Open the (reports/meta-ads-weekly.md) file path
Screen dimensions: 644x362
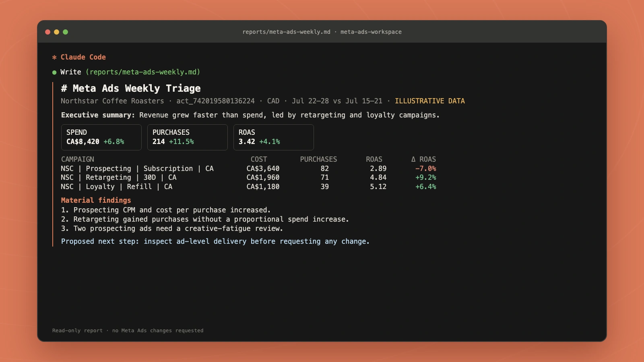coord(143,72)
